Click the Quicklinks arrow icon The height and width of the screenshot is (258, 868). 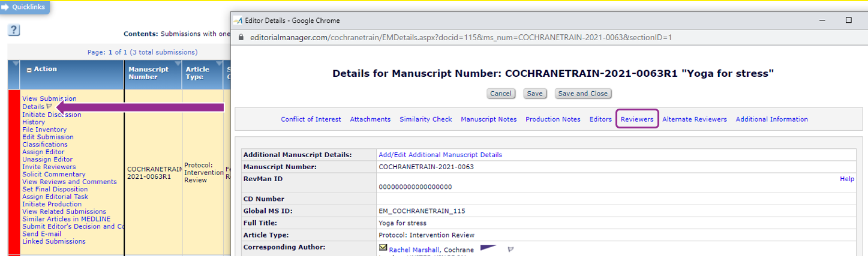pyautogui.click(x=5, y=7)
